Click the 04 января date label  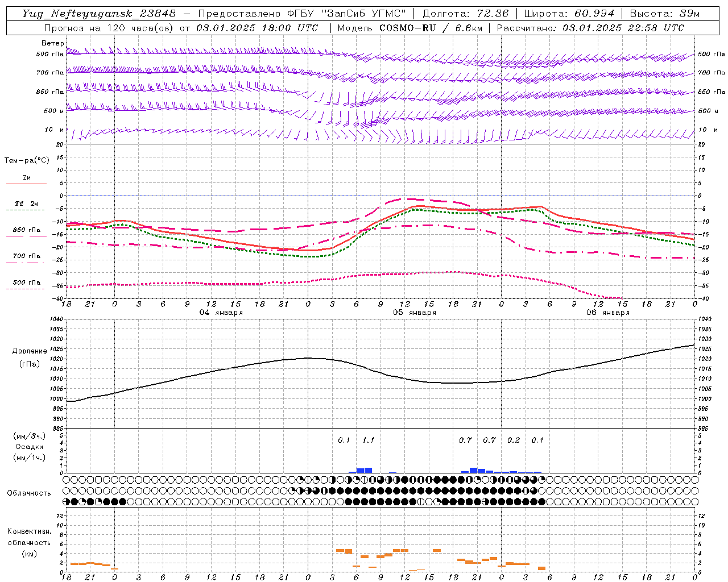point(221,313)
